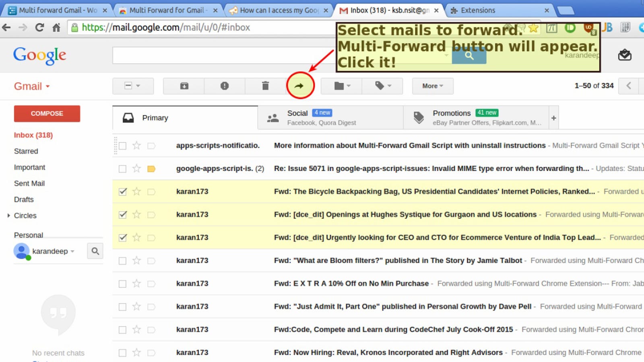The image size is (644, 362).
Task: Report spam with exclamation icon
Action: 225,86
